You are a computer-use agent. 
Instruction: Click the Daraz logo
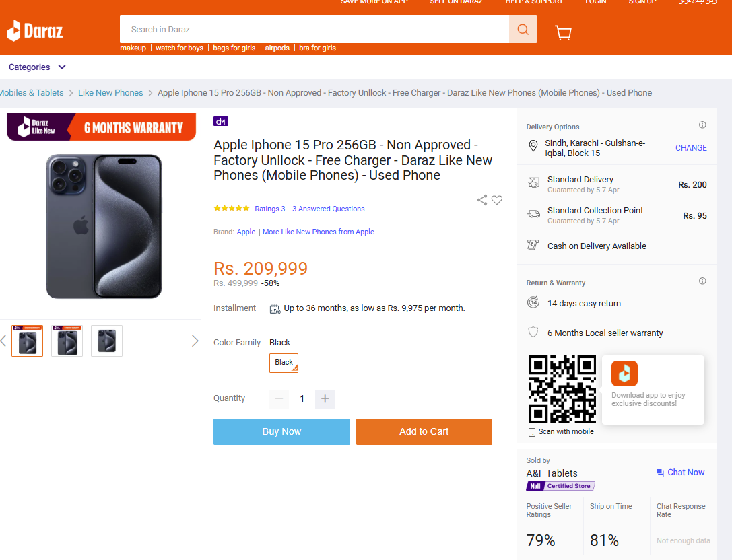coord(35,31)
